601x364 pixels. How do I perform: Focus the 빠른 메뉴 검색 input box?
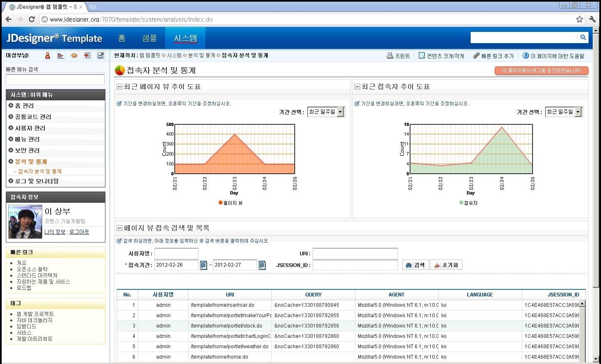[x=55, y=80]
